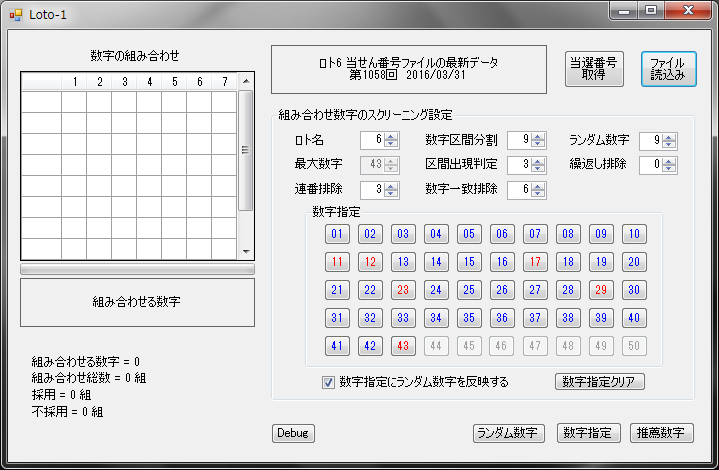Viewport: 719px width, 470px height.
Task: Toggle number 31 button
Action: point(337,318)
